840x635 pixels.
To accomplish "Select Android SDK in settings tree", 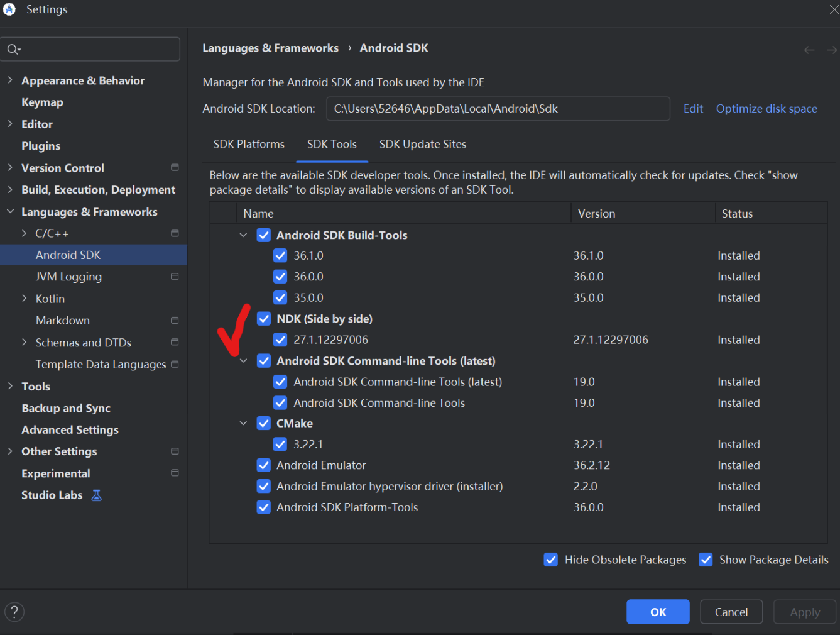I will coord(94,255).
